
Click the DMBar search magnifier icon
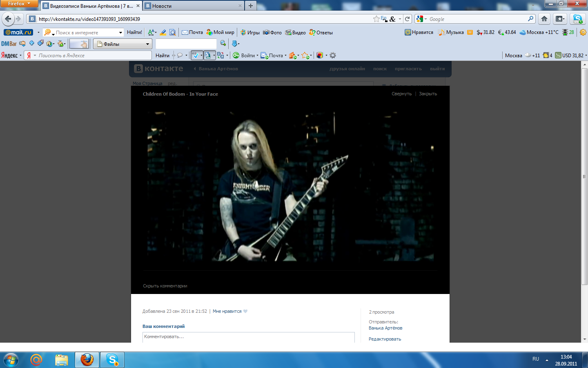point(223,43)
